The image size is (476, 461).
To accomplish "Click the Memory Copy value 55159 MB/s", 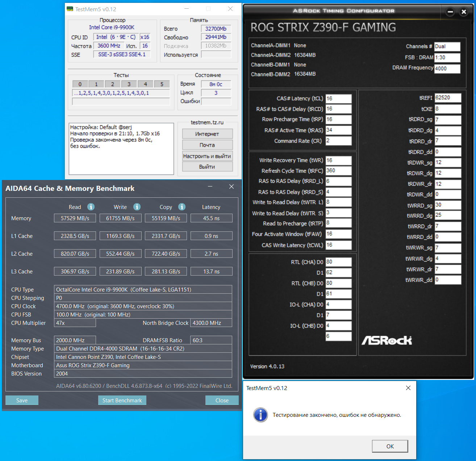I will (166, 218).
